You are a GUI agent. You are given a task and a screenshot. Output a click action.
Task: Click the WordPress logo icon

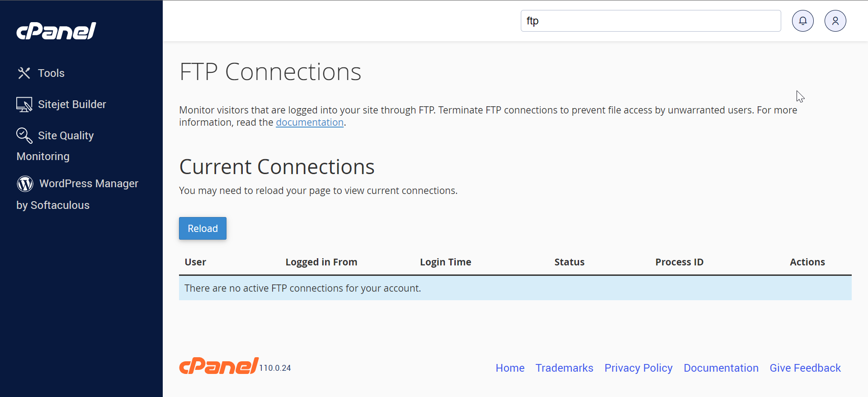25,184
